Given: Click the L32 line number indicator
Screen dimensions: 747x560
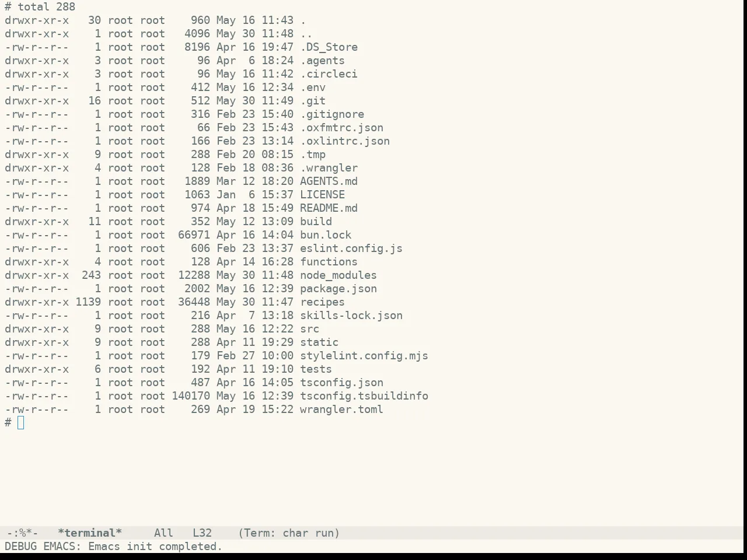Looking at the screenshot, I should point(203,533).
